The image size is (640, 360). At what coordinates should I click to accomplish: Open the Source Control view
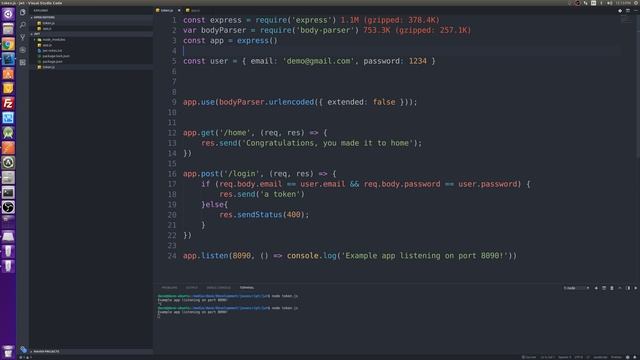22,38
